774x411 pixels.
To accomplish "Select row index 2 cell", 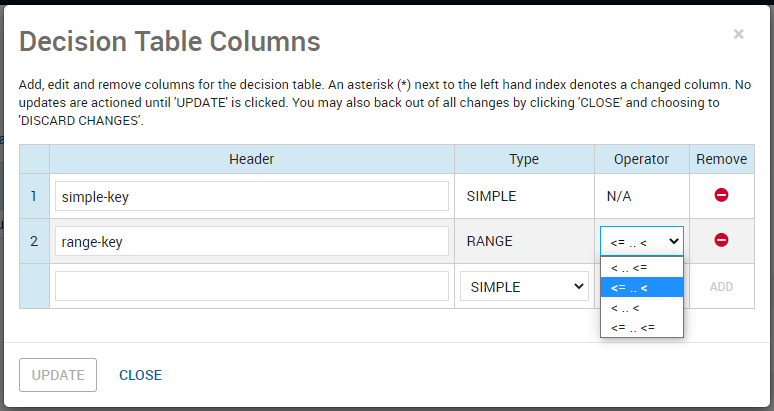I will click(34, 241).
